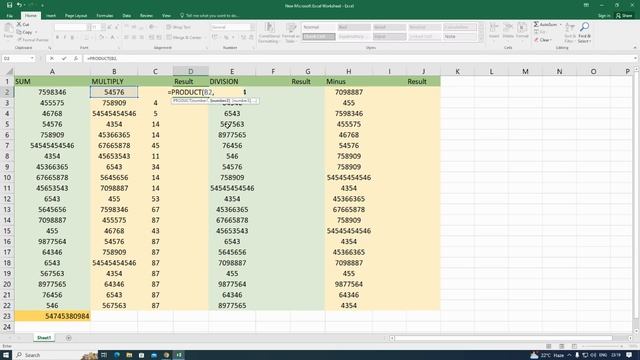Screen dimensions: 640x360
Task: Open Find & Select menu
Action: coord(584,33)
